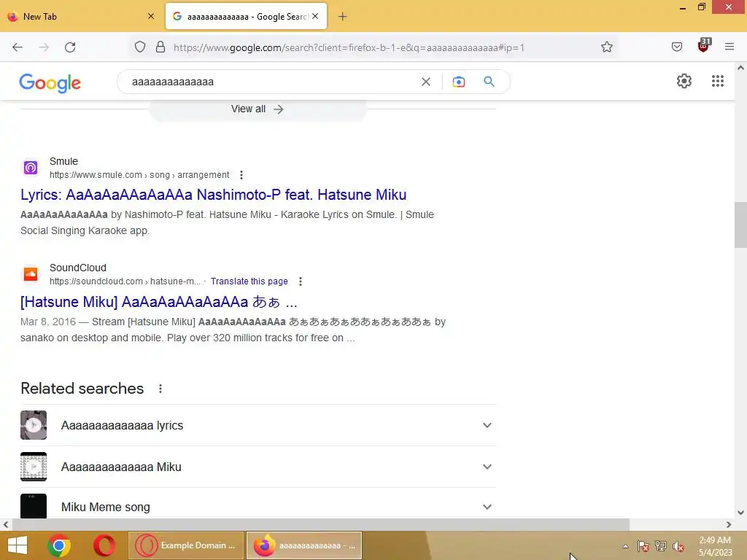Launch Opera from the taskbar
This screenshot has width=747, height=560.
coord(104,545)
